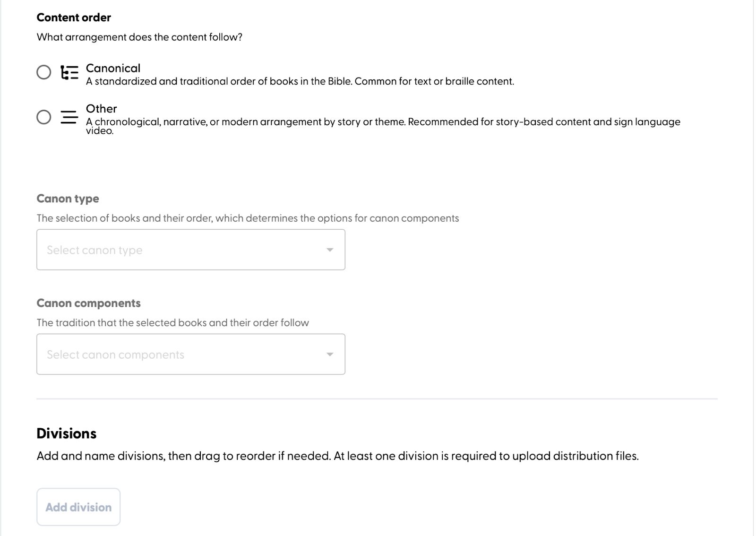This screenshot has height=536, width=756.
Task: Click the Add division button
Action: (x=78, y=507)
